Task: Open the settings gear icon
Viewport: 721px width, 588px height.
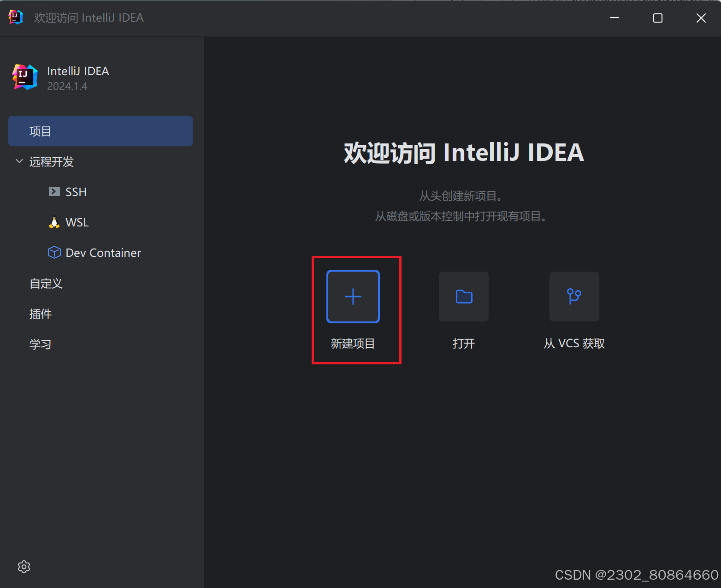Action: 24,567
